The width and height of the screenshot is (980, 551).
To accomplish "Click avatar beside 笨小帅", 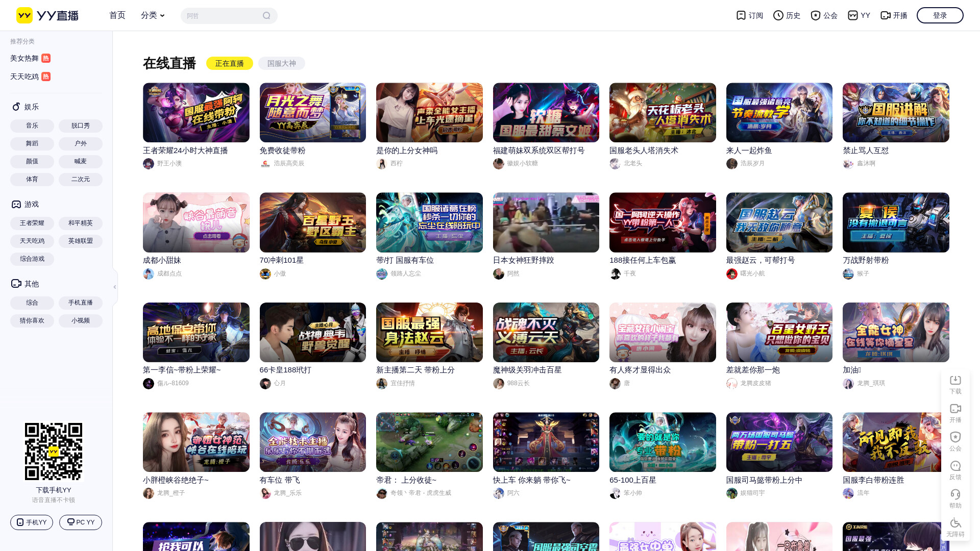I will tap(615, 493).
